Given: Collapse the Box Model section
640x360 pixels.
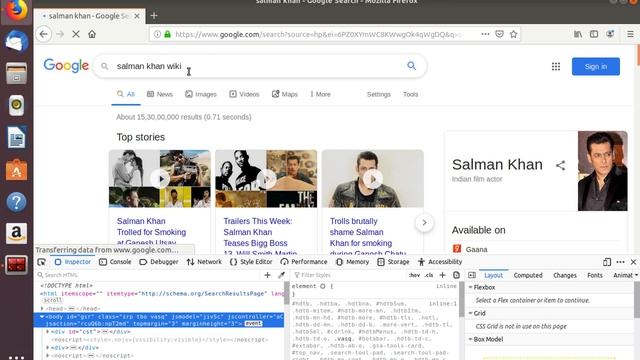Looking at the screenshot, I should pos(470,339).
